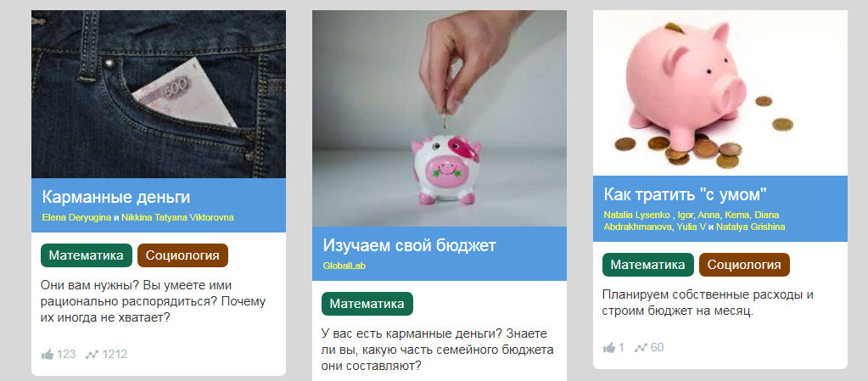Select Математика tag on Карманные деньги card
Viewport: 868px width, 381px height.
pos(87,255)
